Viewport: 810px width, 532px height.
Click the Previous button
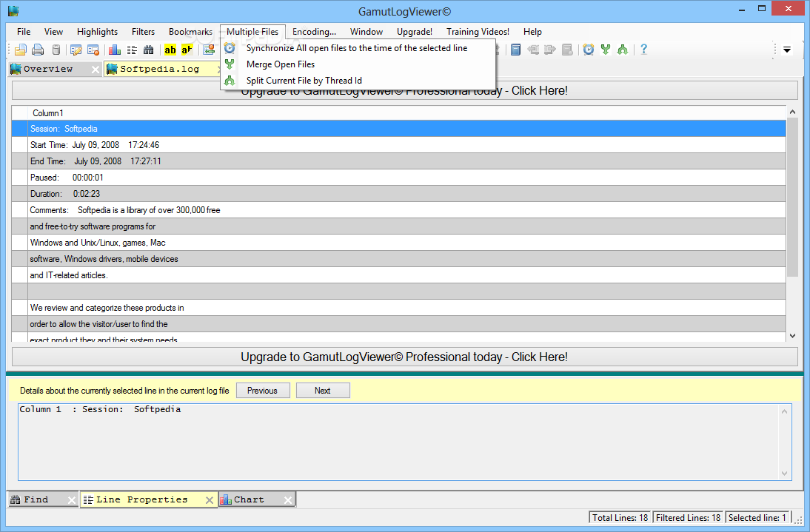[x=263, y=391]
